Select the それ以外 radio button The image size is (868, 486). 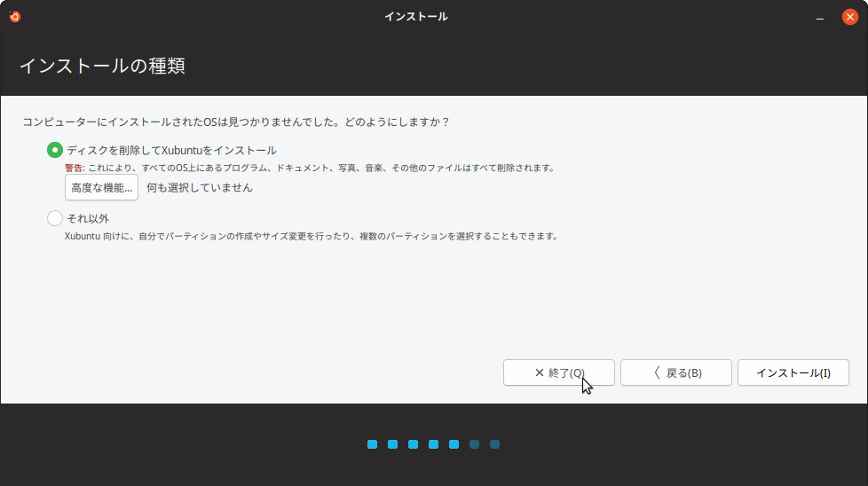(55, 218)
